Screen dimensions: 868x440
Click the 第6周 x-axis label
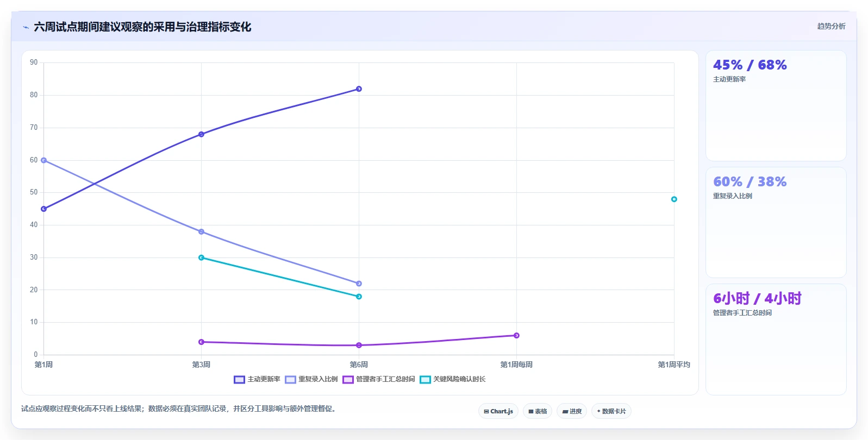point(359,364)
